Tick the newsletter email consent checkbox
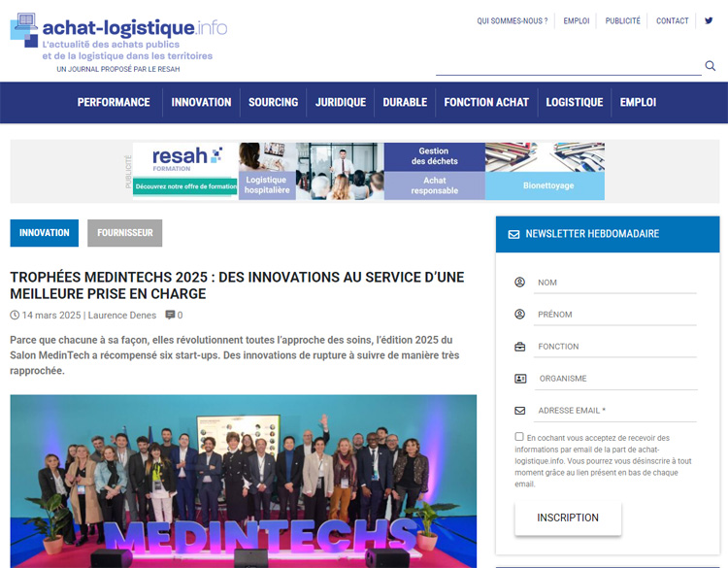 (519, 437)
